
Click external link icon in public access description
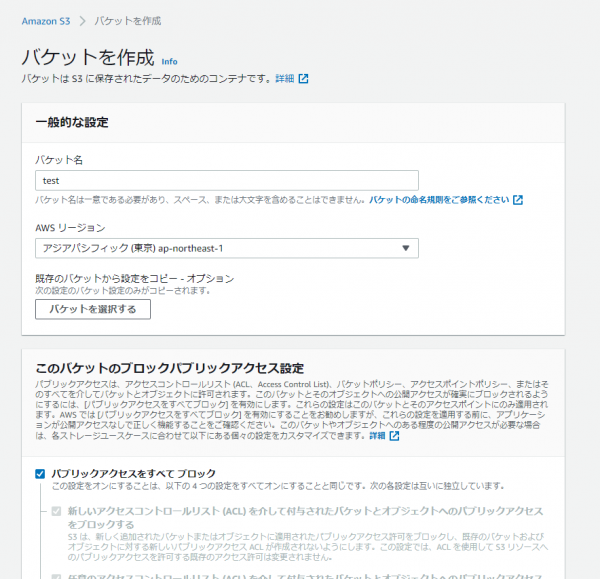pyautogui.click(x=395, y=436)
